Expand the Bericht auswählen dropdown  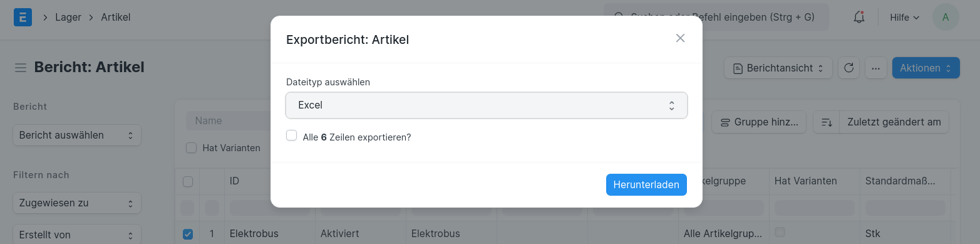point(77,135)
